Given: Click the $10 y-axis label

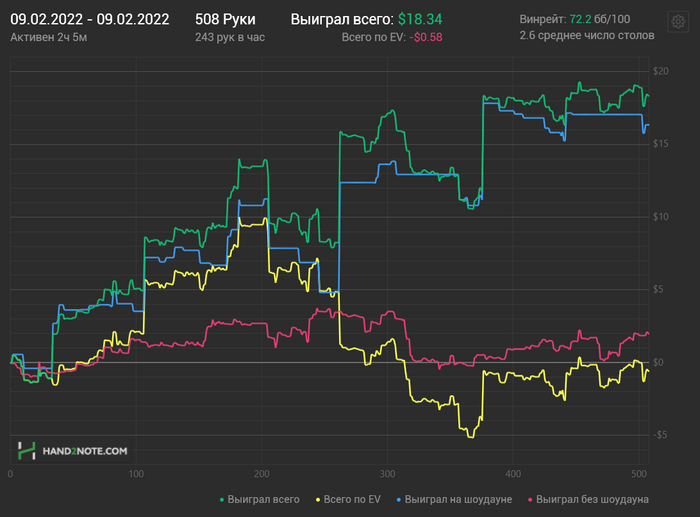Looking at the screenshot, I should click(x=660, y=217).
